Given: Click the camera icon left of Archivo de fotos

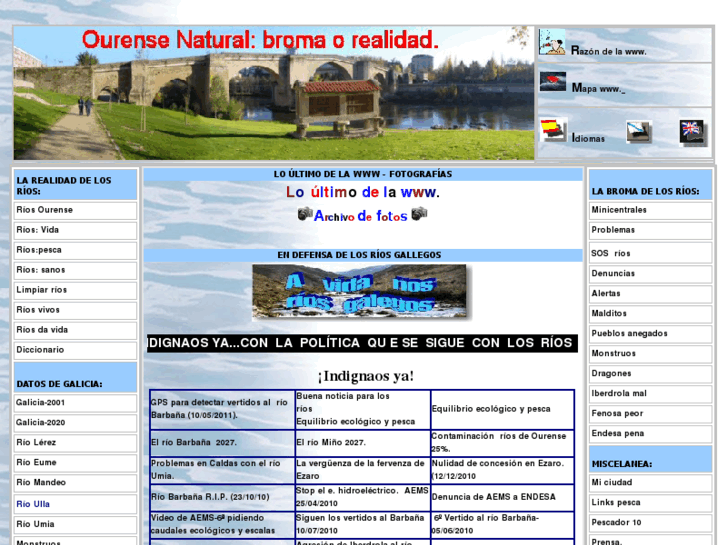Looking at the screenshot, I should pyautogui.click(x=305, y=213).
